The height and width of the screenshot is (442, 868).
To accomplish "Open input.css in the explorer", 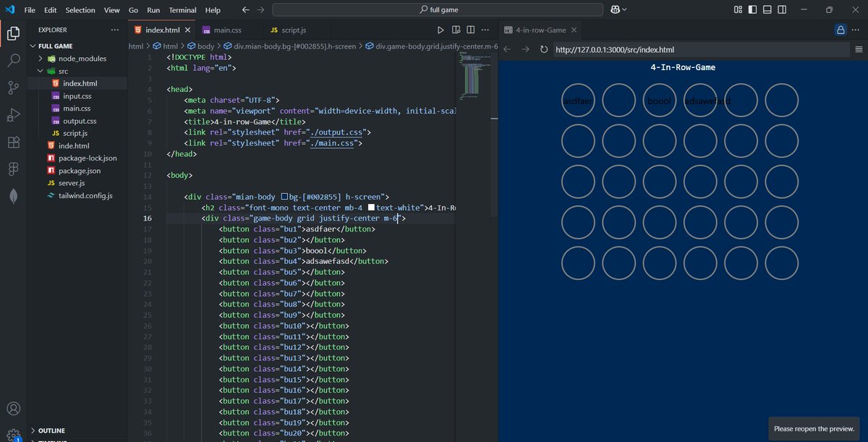I will tap(77, 95).
